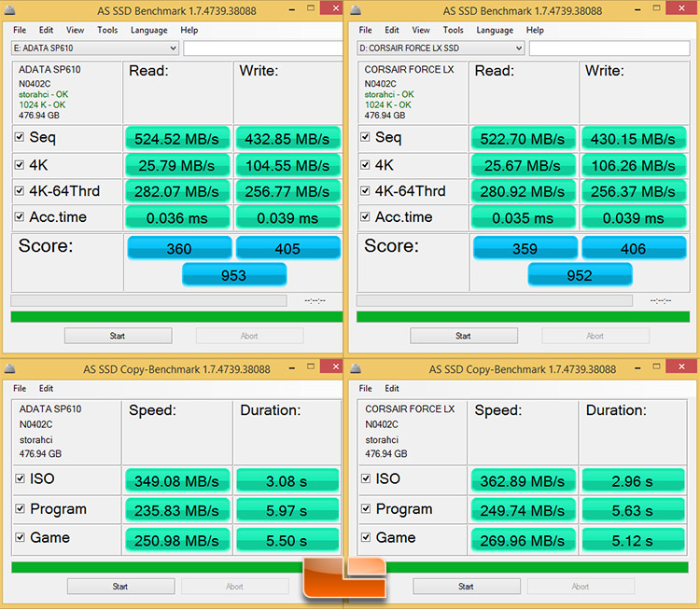This screenshot has width=700, height=609.
Task: Click app icon in Corsair copy-benchmark title bar
Action: tap(356, 368)
